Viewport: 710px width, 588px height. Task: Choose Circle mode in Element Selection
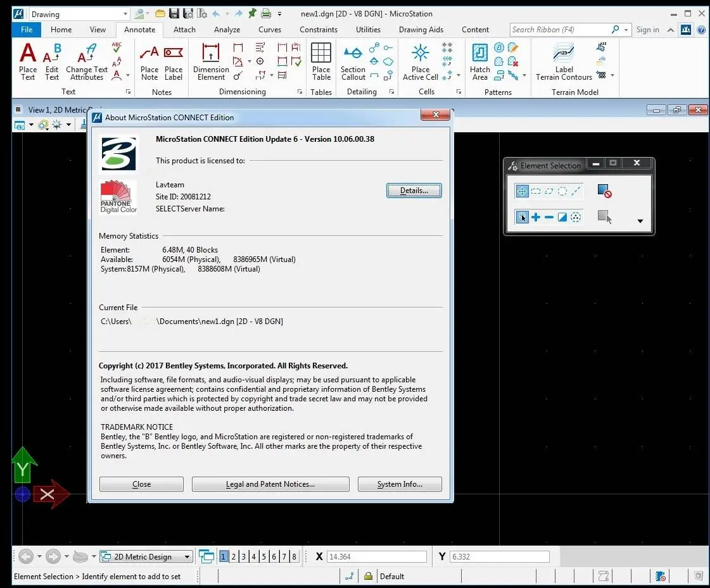click(x=562, y=192)
